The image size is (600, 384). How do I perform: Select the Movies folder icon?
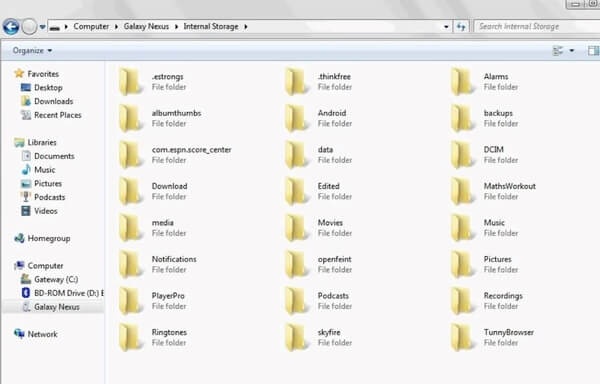296,228
